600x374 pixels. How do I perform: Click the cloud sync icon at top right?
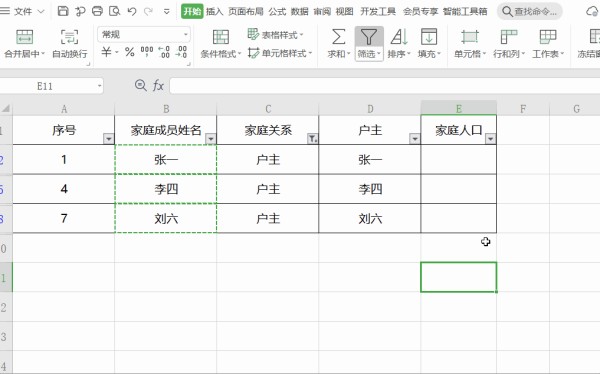click(593, 11)
